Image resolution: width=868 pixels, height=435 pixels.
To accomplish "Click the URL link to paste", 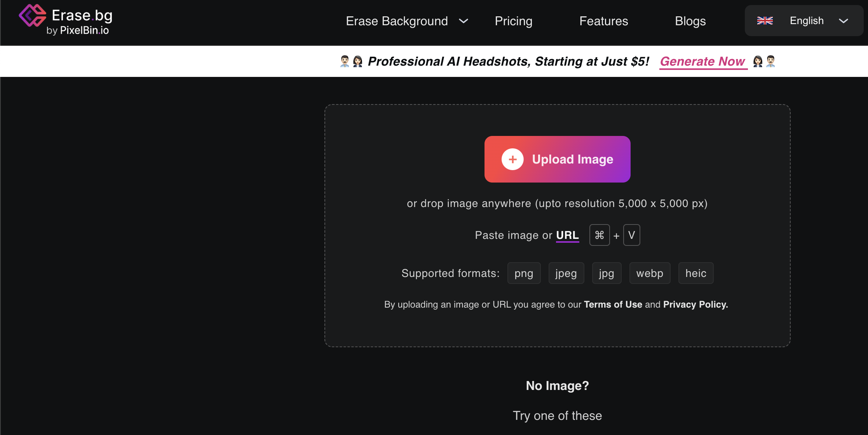I will tap(567, 235).
